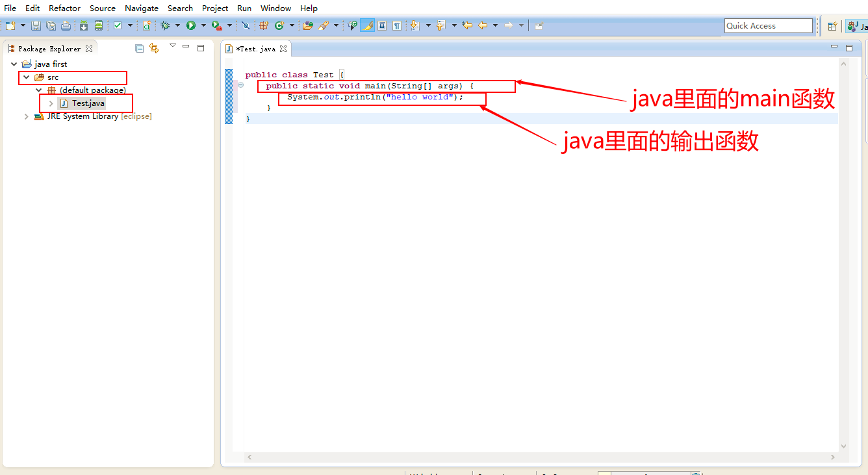Open the Run configurations dropdown arrow

(203, 25)
